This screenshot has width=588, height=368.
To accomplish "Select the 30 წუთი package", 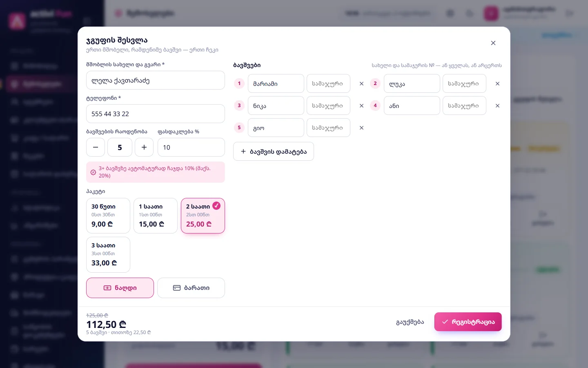I will 108,216.
